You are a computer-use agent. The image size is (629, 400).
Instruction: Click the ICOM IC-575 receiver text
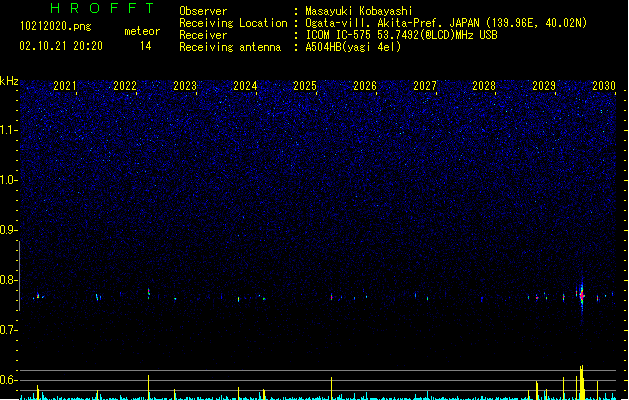tap(401, 35)
